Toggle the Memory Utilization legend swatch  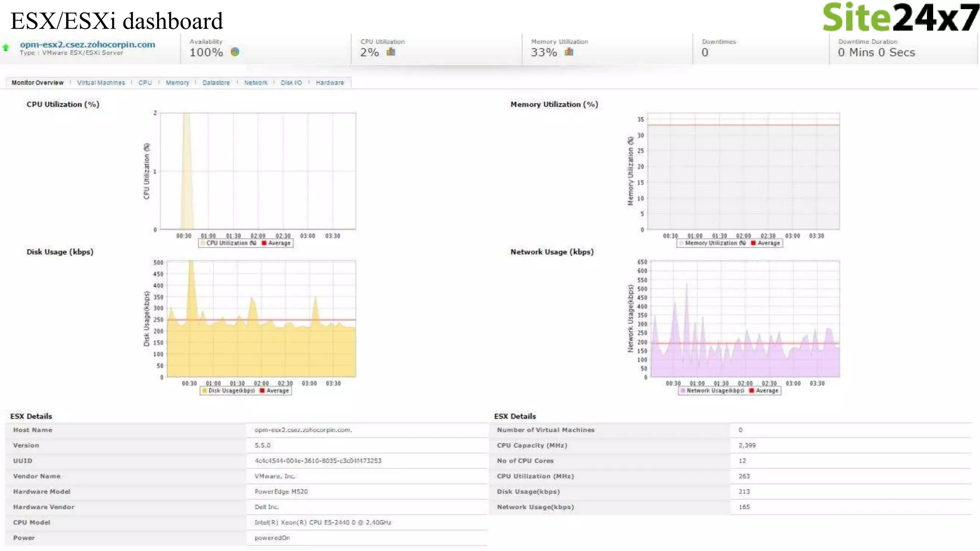click(681, 243)
